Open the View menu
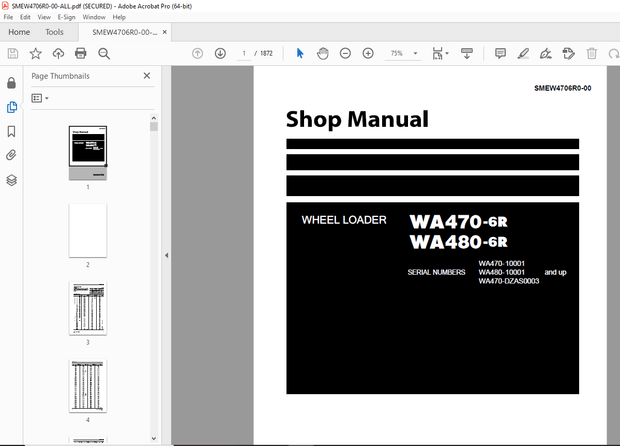Screen dimensions: 620x446 [x=44, y=17]
